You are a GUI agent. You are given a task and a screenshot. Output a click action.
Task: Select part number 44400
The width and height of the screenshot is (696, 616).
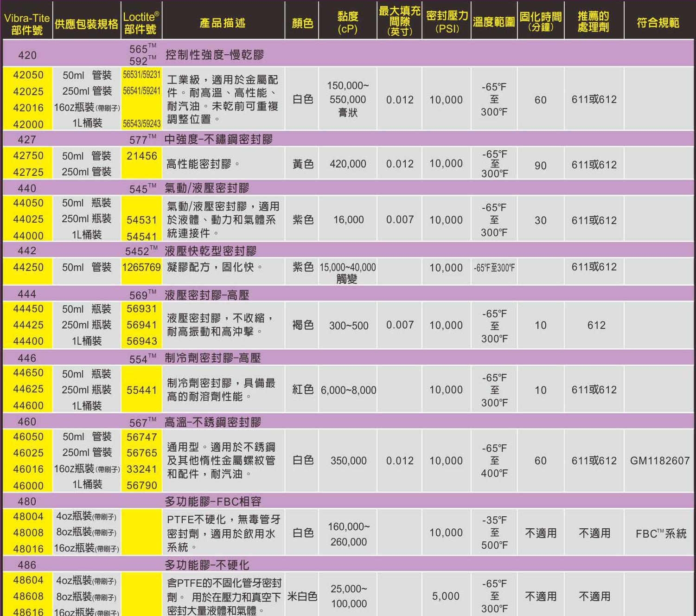(x=28, y=341)
